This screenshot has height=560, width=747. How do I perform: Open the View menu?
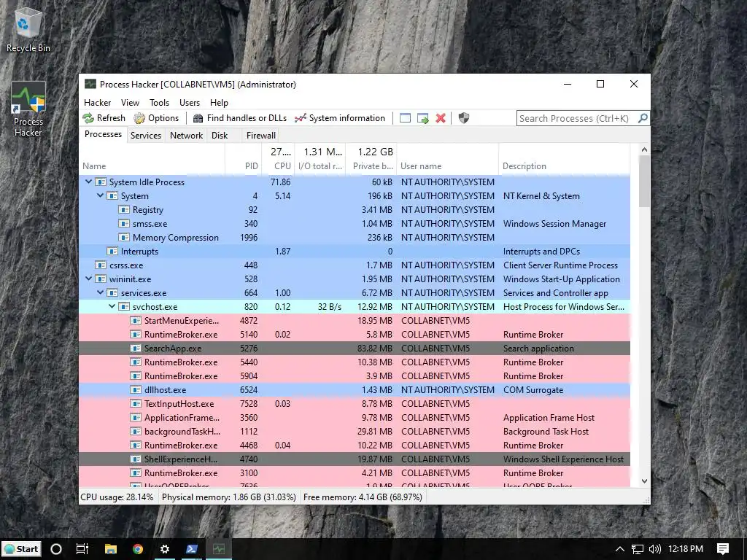(x=130, y=103)
